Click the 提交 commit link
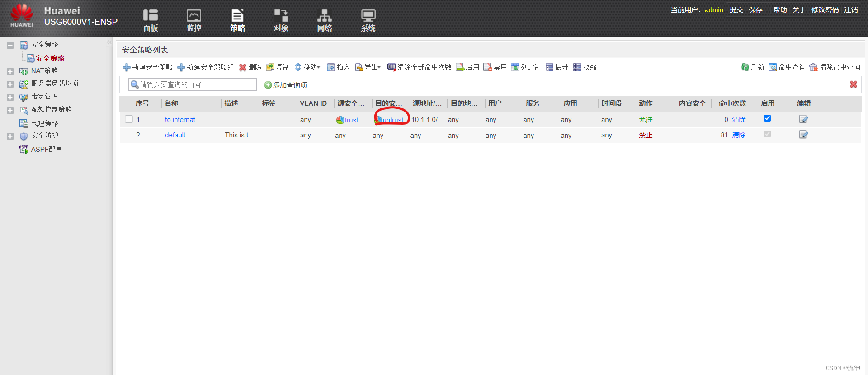 736,9
